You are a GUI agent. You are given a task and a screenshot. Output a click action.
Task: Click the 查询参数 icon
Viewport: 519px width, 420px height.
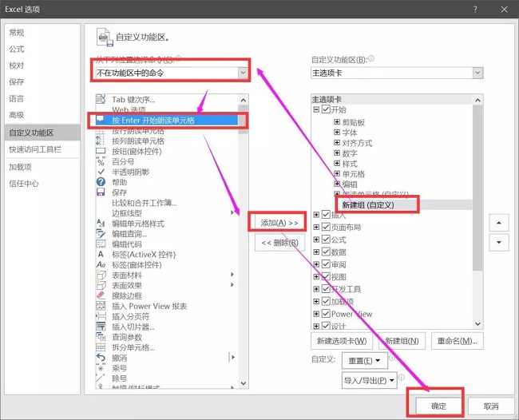101,337
